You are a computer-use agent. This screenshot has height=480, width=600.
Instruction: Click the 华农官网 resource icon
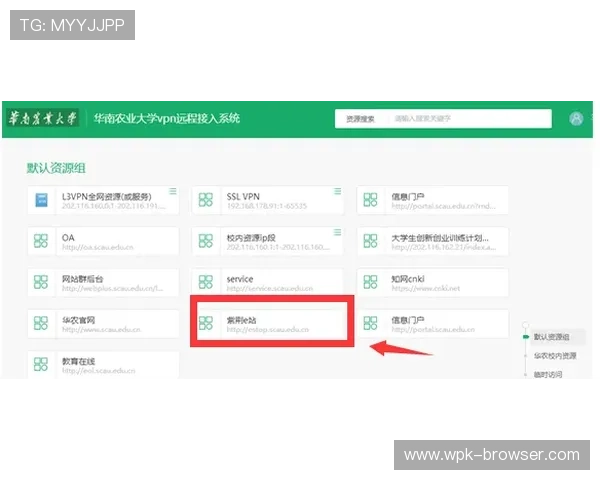41,323
